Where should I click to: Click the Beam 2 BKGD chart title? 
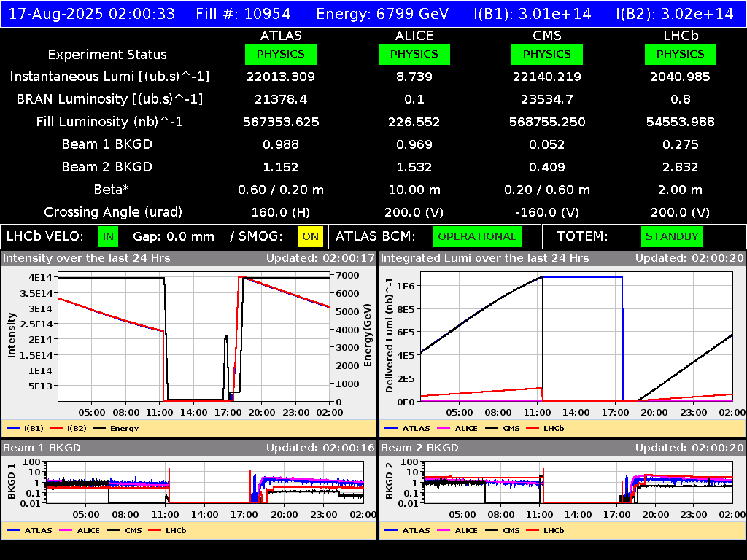pos(419,448)
